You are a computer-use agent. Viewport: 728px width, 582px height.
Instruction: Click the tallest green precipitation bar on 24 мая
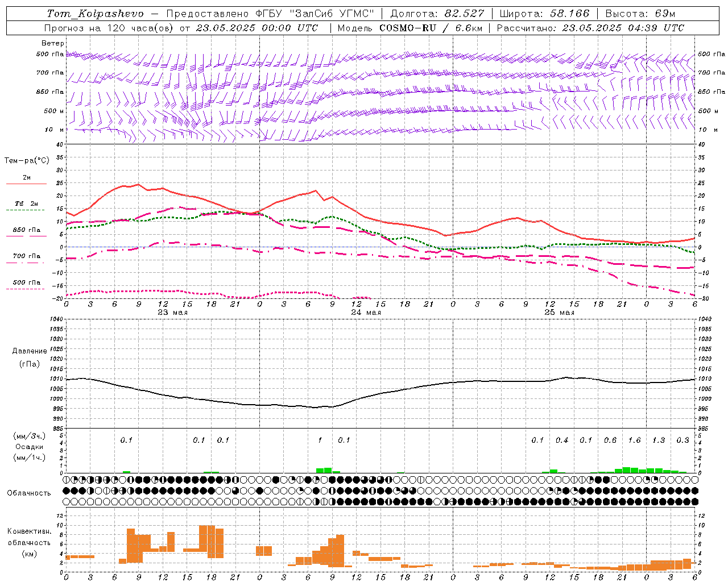tap(328, 471)
